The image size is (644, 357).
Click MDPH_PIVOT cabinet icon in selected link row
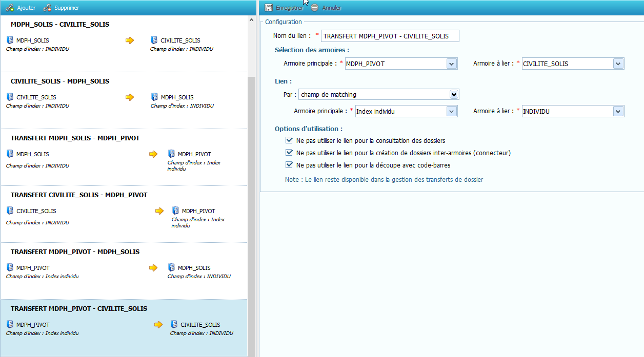tap(10, 324)
